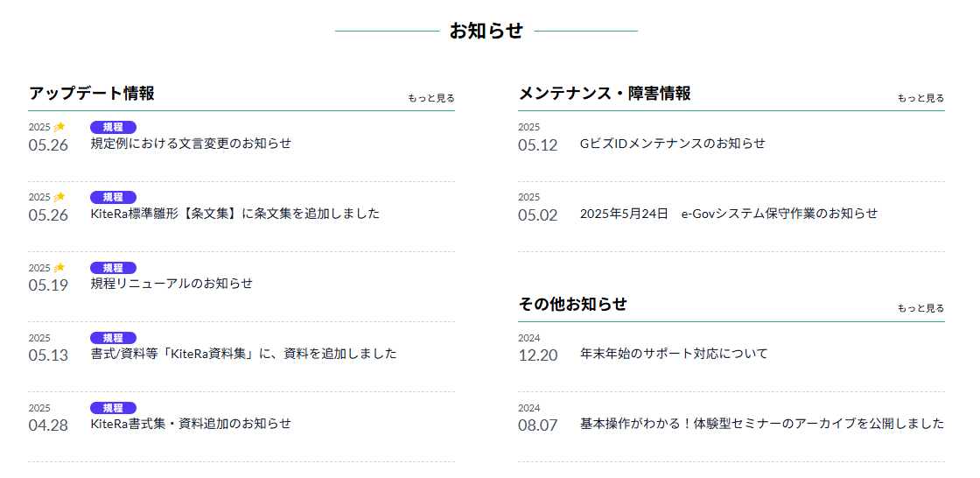Viewport: 980px width, 478px height.
Task: Open the 書式/資料等「KiteRa資料集」 notice
Action: (x=244, y=354)
